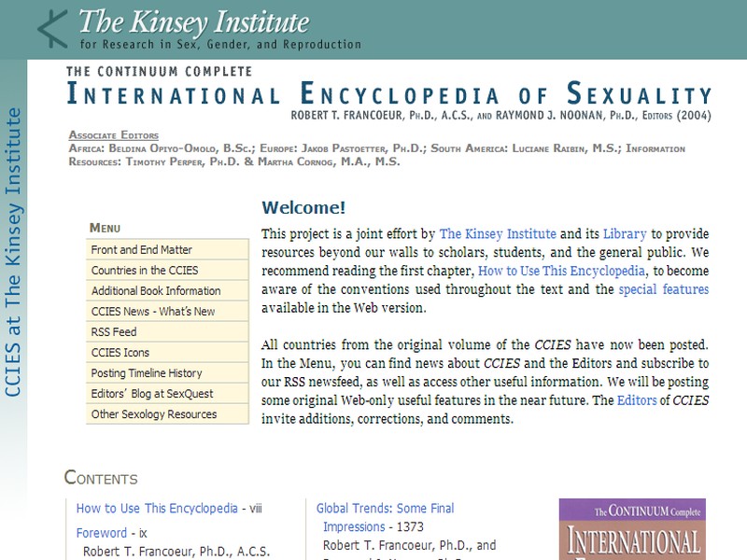Select Countries in the CCIES menu item
Screen dimensions: 747x560
pyautogui.click(x=167, y=270)
